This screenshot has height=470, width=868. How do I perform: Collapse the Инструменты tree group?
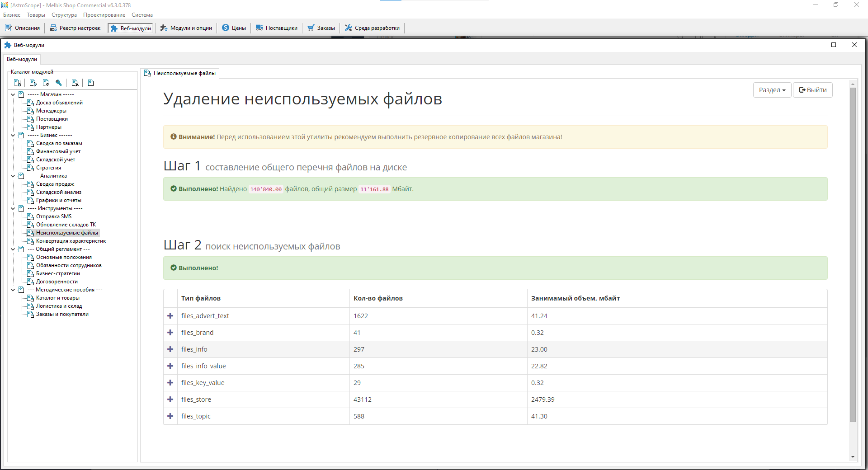click(x=13, y=208)
